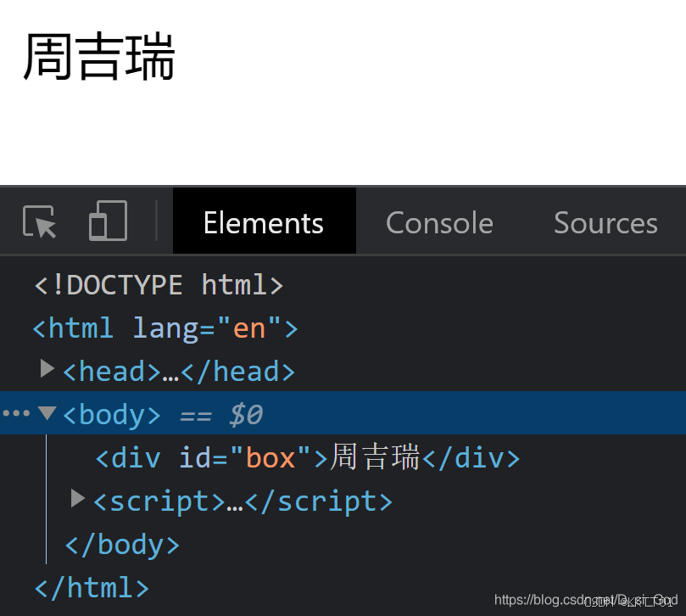Screen dimensions: 686x616
Task: Select the div id="box" node
Action: 308,457
